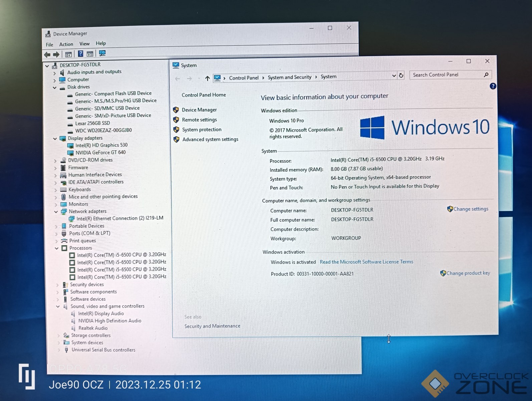
Task: Click the Help icon in Device Manager toolbar
Action: 80,54
